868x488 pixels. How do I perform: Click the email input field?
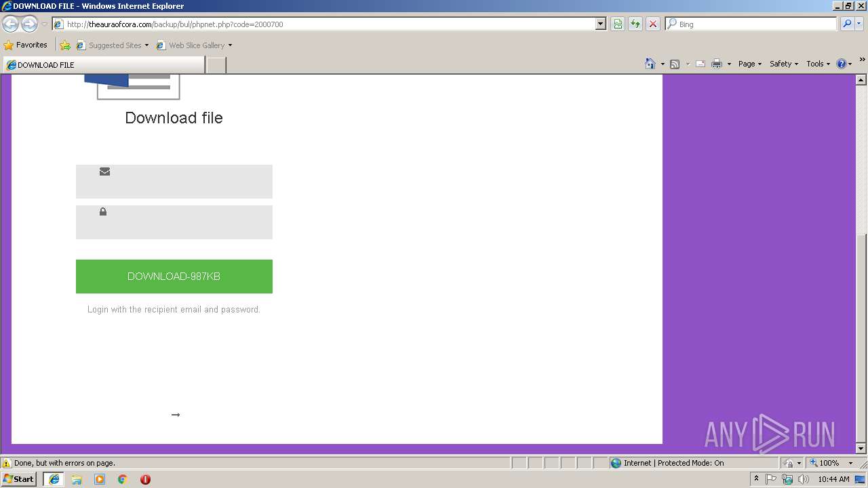[174, 182]
